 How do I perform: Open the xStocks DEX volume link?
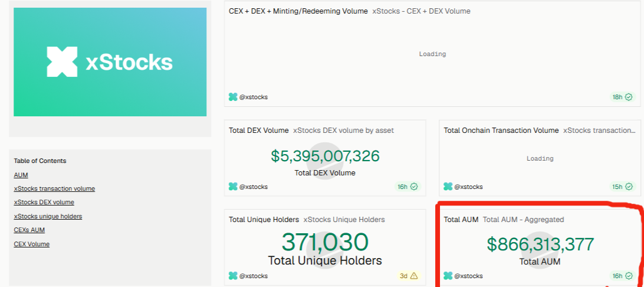pos(44,203)
